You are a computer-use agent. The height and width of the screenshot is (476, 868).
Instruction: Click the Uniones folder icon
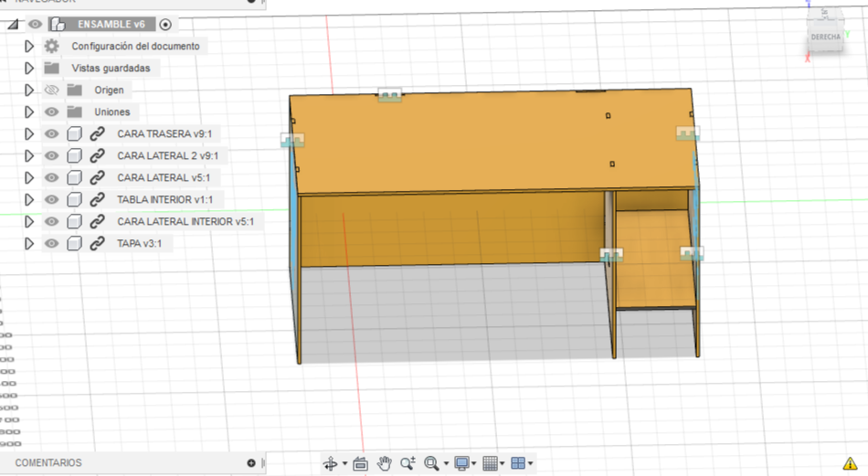pos(74,111)
